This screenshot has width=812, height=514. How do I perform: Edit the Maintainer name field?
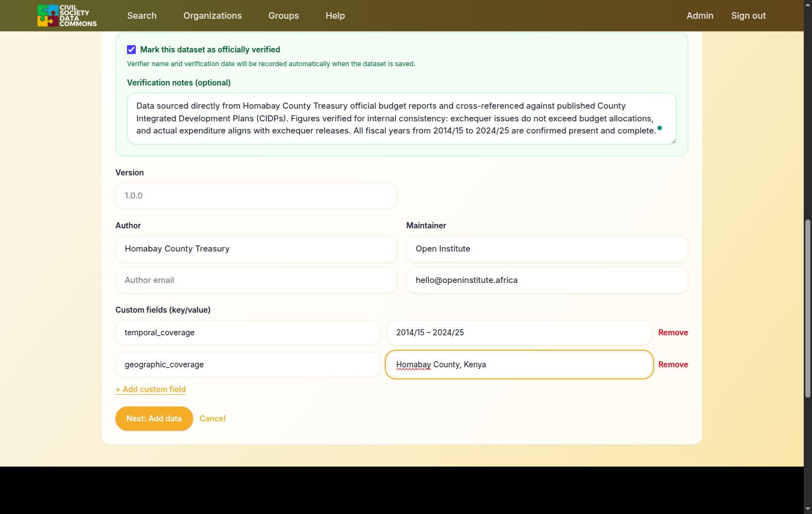(547, 249)
